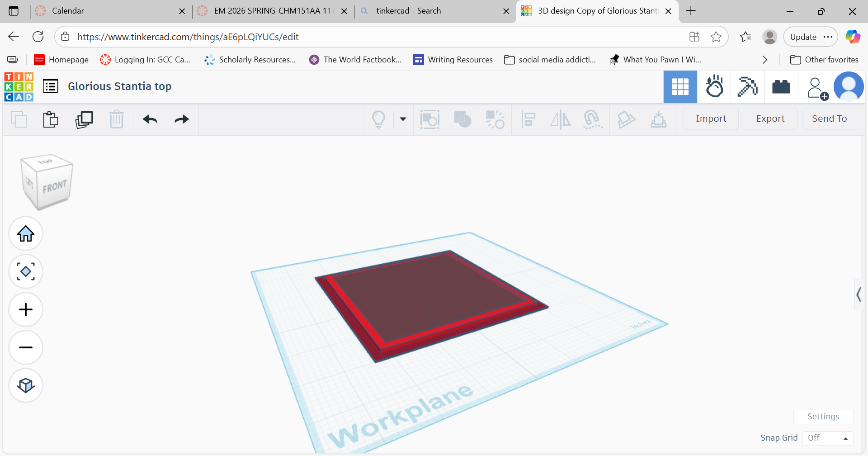Viewport: 868px width, 456px height.
Task: Open the social media addicti... bookmarks folder
Action: 550,60
